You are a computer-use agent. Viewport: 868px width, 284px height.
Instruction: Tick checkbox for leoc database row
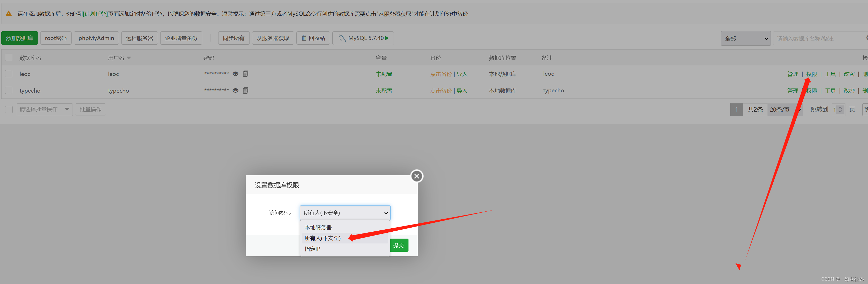coord(9,74)
